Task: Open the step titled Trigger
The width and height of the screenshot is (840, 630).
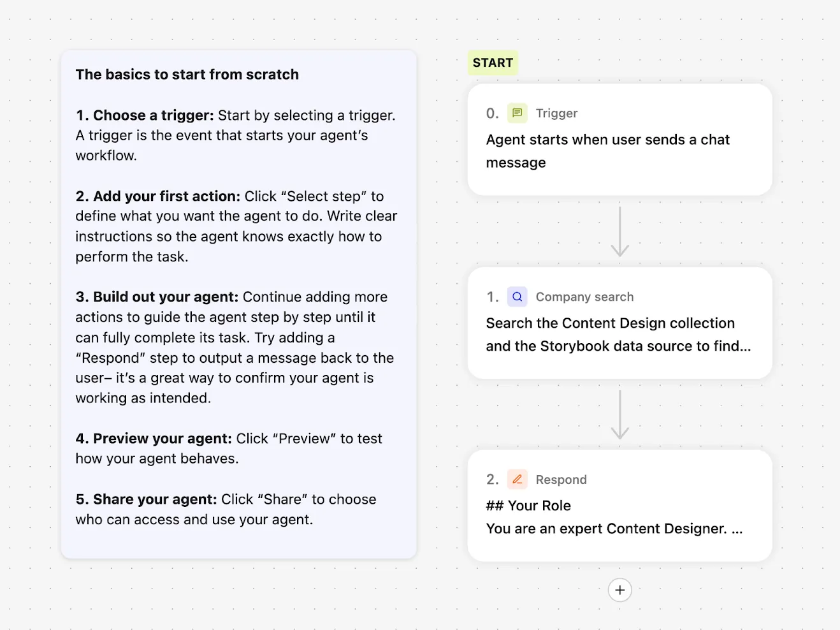Action: (x=556, y=114)
